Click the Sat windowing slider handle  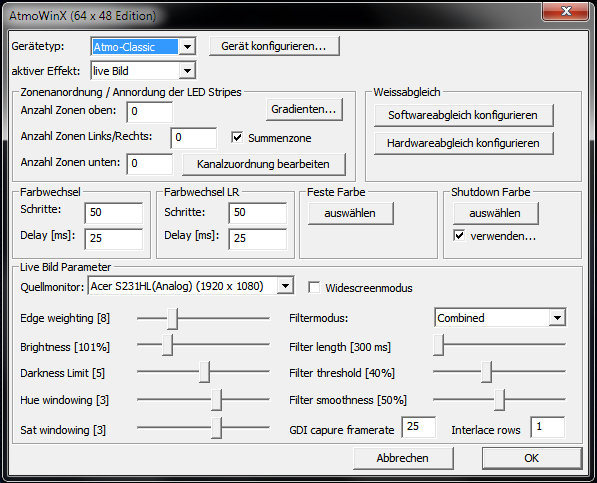pos(216,428)
